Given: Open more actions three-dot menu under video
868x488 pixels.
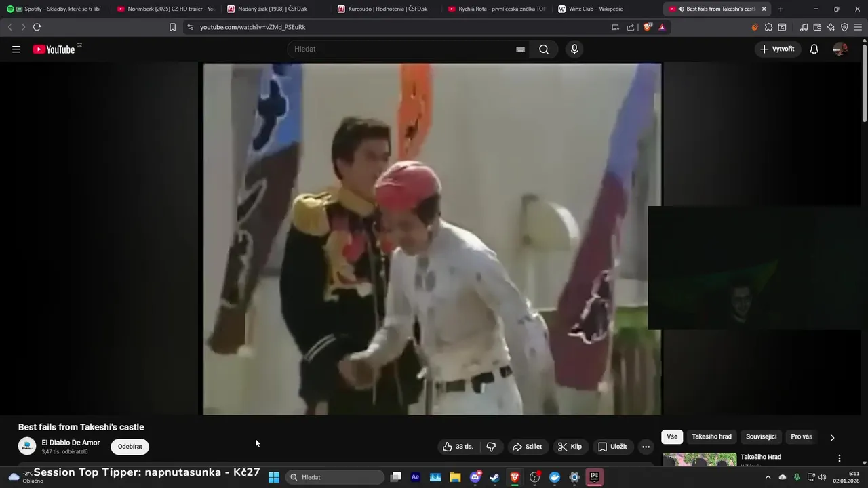Looking at the screenshot, I should [x=646, y=447].
